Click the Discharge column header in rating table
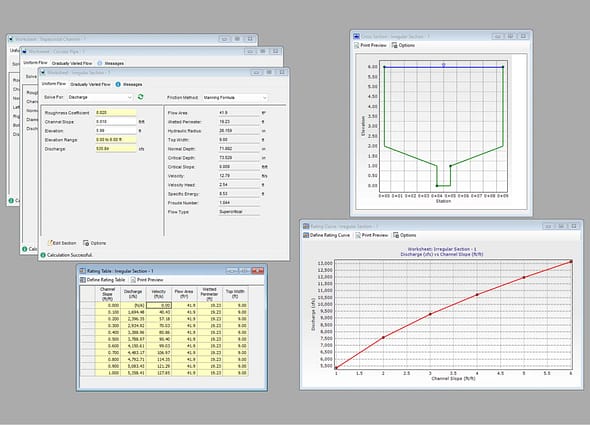 click(133, 294)
